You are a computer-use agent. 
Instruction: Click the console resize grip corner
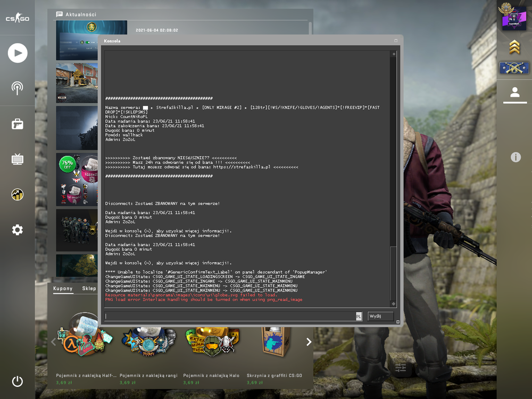[x=397, y=322]
